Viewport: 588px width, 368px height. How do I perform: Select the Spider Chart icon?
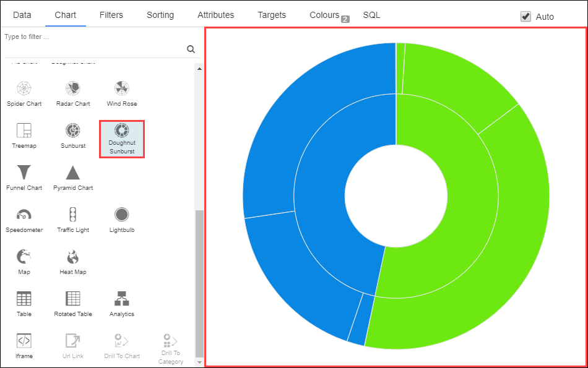(24, 88)
